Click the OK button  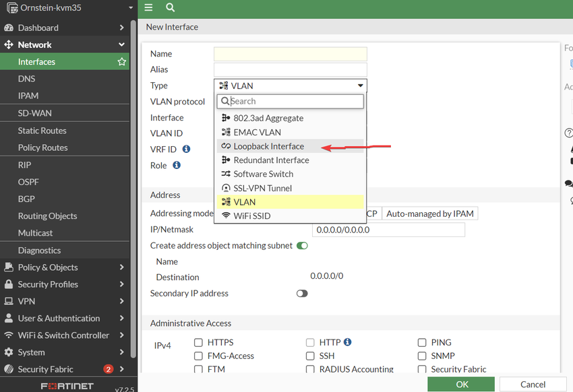(462, 384)
